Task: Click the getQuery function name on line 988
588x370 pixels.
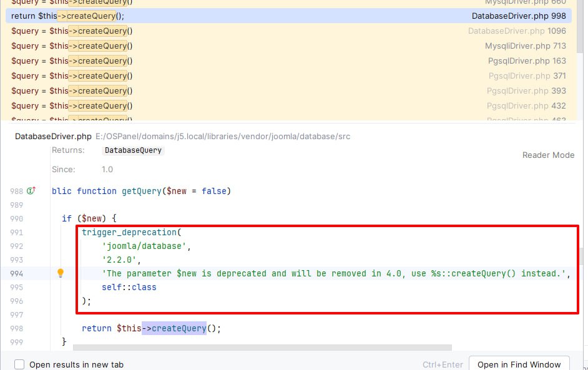Action: (x=141, y=191)
